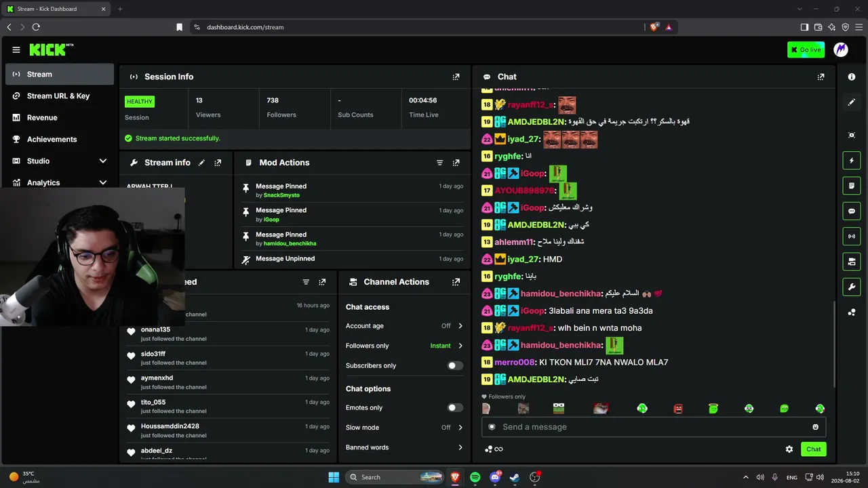This screenshot has height=488, width=868.
Task: Open Stream URL & Key page
Action: click(x=60, y=96)
